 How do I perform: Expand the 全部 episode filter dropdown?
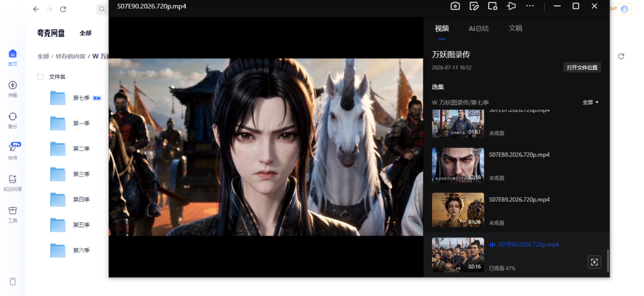(591, 103)
